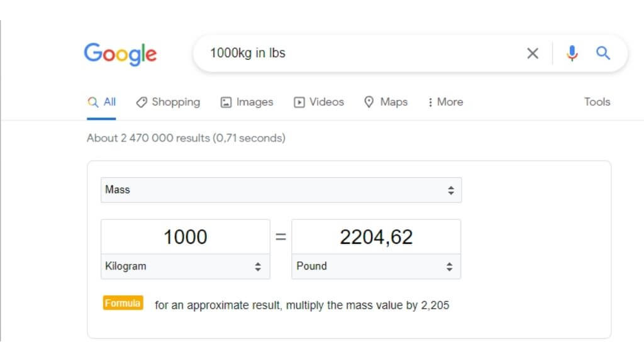Click the Shopping tag icon
The image size is (644, 362).
(x=142, y=102)
